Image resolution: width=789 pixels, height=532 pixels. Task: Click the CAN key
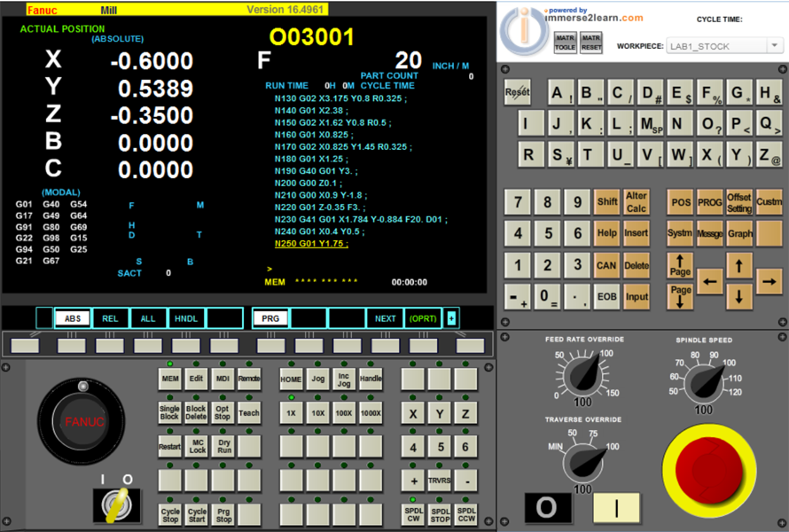coord(607,265)
